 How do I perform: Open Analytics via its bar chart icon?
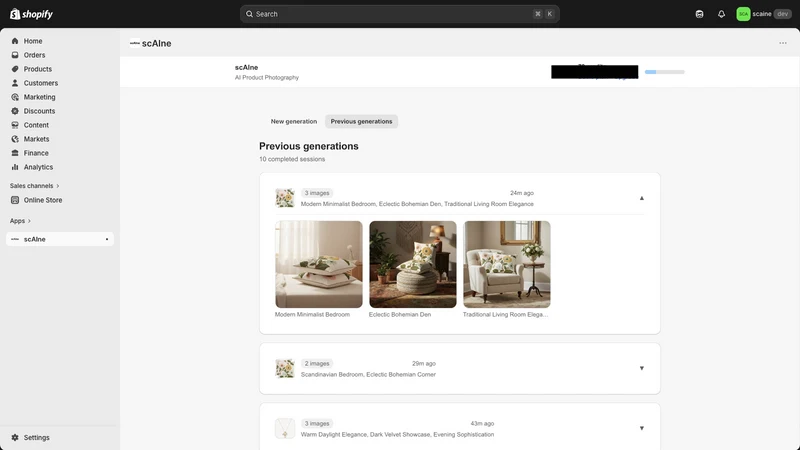point(15,167)
